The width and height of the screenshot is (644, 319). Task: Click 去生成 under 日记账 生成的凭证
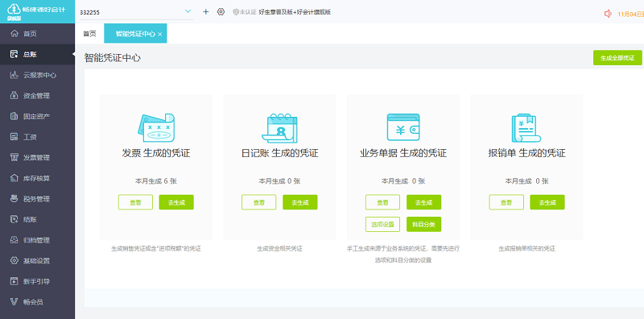[x=299, y=202]
